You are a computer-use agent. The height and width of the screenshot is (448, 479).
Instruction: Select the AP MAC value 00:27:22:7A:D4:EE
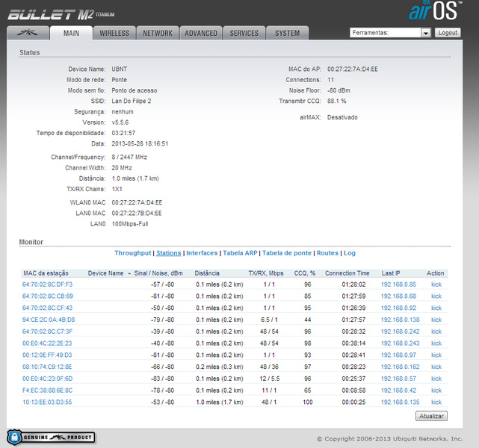point(353,69)
